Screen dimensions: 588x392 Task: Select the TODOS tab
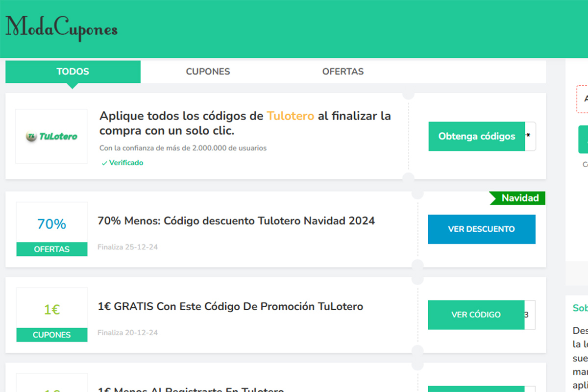pos(73,72)
